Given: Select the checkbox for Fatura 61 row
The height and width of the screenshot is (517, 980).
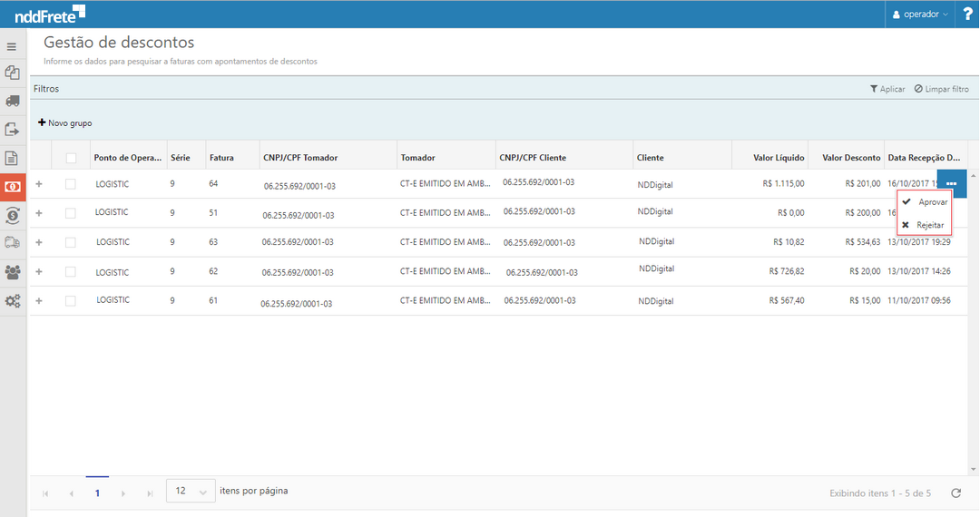Looking at the screenshot, I should (x=71, y=301).
